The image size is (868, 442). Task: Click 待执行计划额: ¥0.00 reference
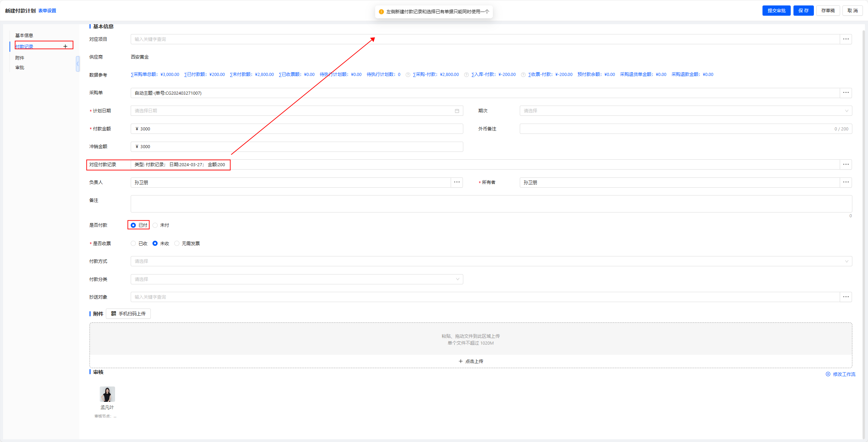coord(341,75)
